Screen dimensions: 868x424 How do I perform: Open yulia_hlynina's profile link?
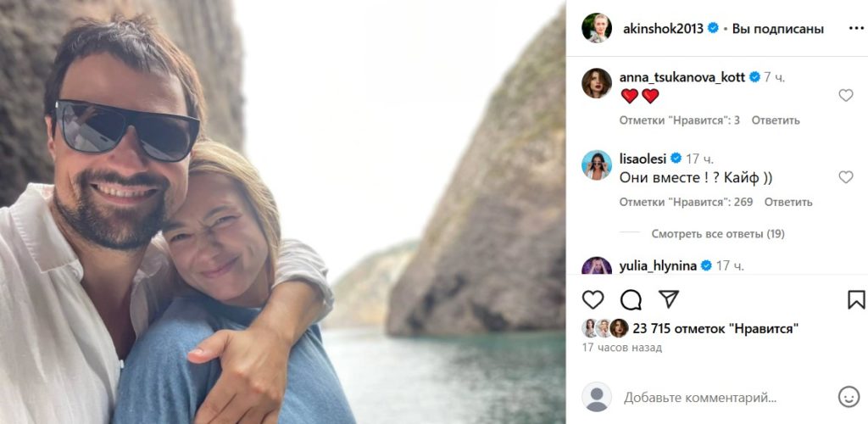coord(659,265)
